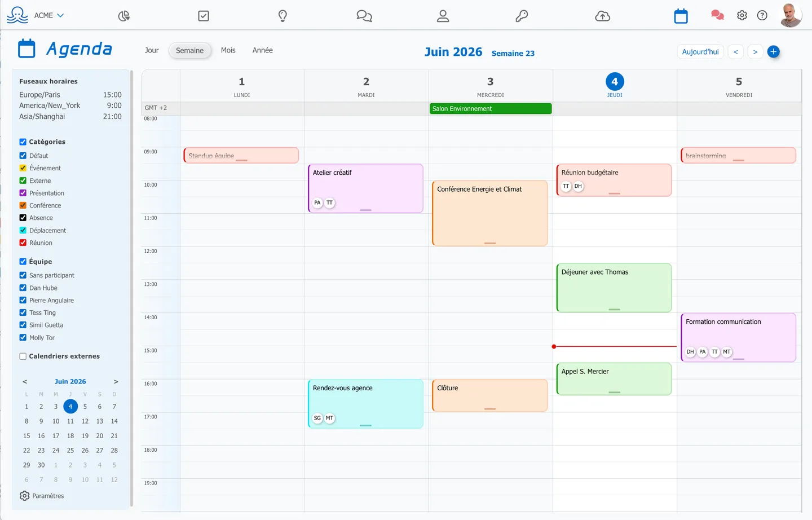Click DH avatar on Réunion budgétaire event
Viewport: 812px width, 520px height.
[578, 186]
